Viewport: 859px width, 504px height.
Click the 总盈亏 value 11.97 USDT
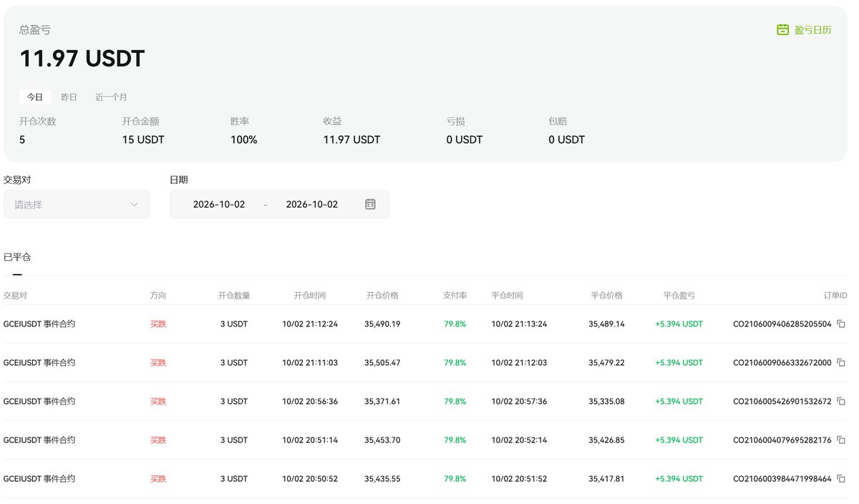(x=82, y=59)
